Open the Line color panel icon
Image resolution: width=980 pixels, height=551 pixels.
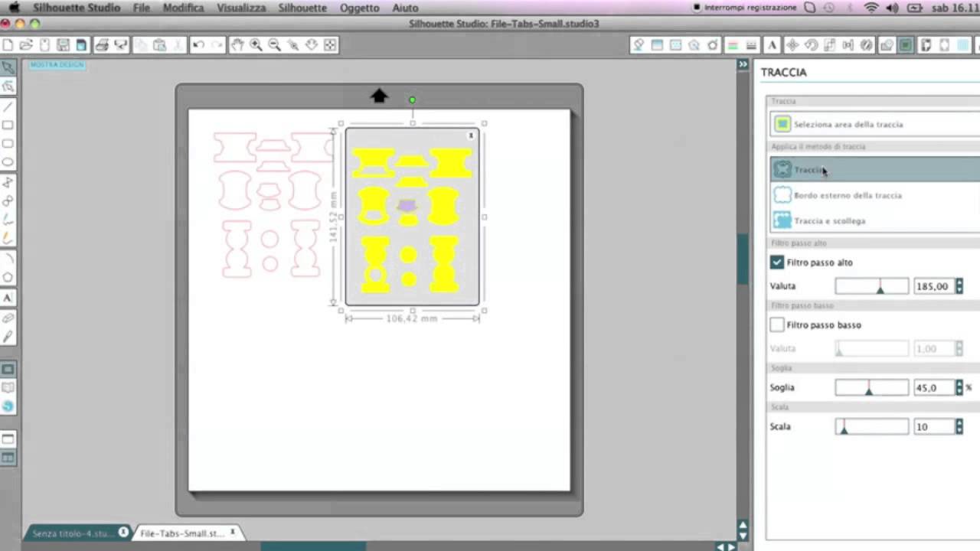pyautogui.click(x=733, y=45)
